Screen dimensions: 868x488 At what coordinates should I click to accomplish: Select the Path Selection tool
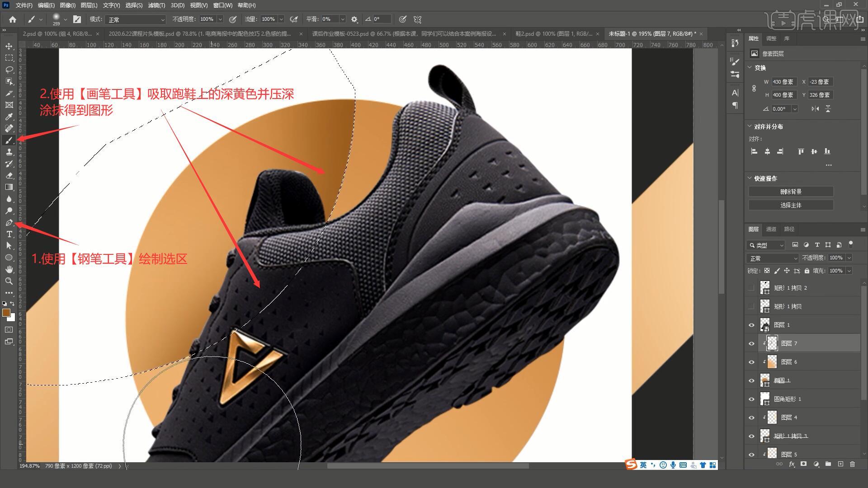click(9, 246)
